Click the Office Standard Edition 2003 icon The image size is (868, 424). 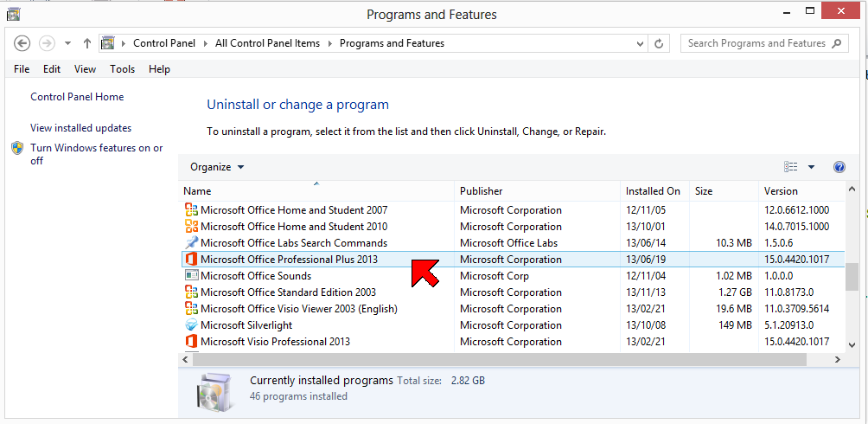pos(192,292)
